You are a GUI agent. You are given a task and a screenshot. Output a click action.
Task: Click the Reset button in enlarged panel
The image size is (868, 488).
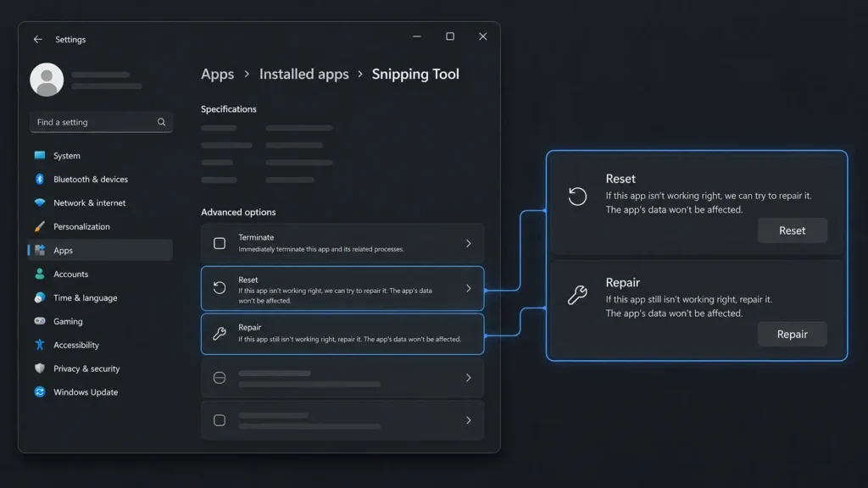[x=793, y=230]
